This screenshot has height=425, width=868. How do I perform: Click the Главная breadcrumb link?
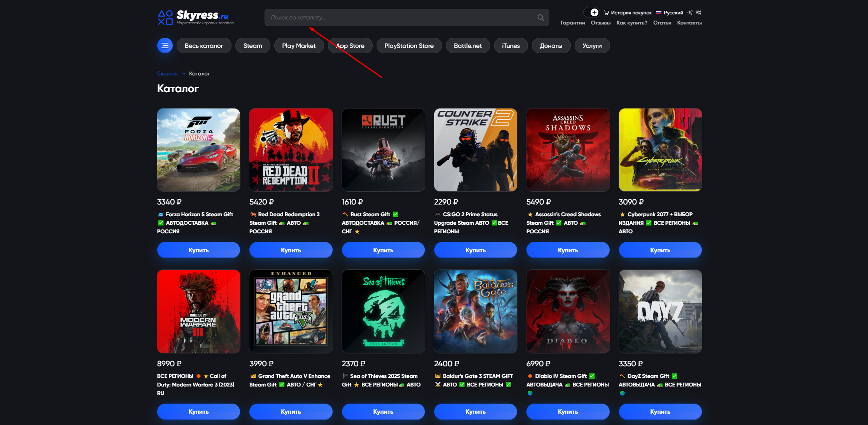(x=167, y=73)
